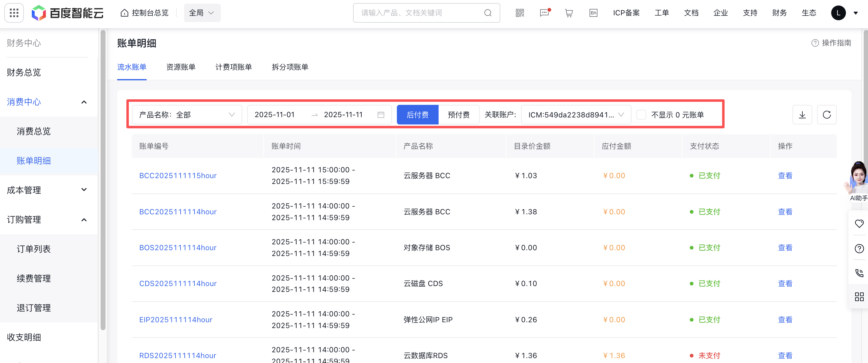Open the messages notification icon
The image size is (868, 363).
click(544, 13)
